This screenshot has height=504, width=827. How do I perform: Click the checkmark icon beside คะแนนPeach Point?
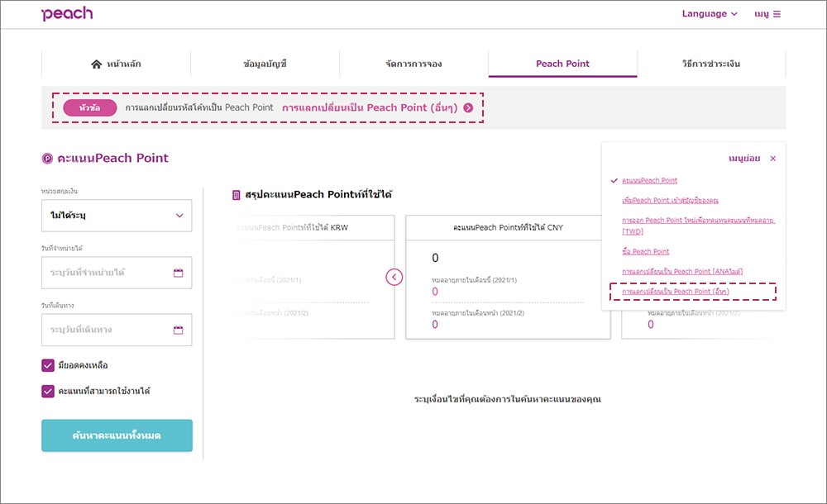click(x=614, y=180)
